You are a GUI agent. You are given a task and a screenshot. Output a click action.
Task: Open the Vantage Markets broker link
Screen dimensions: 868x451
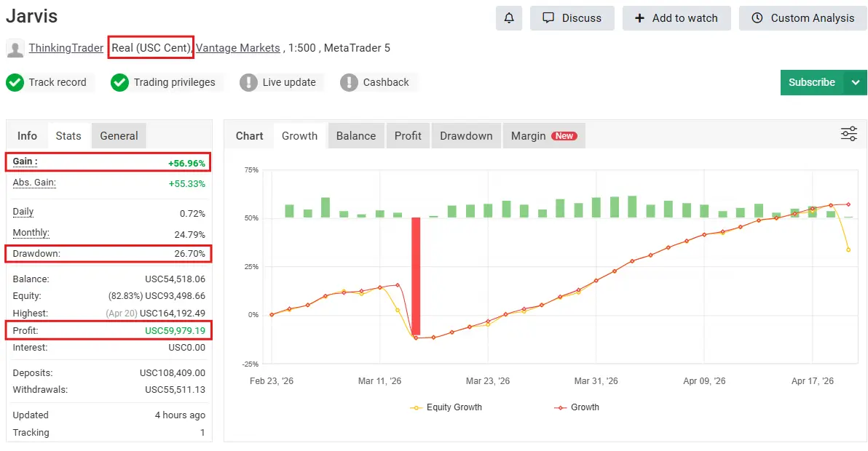(238, 48)
